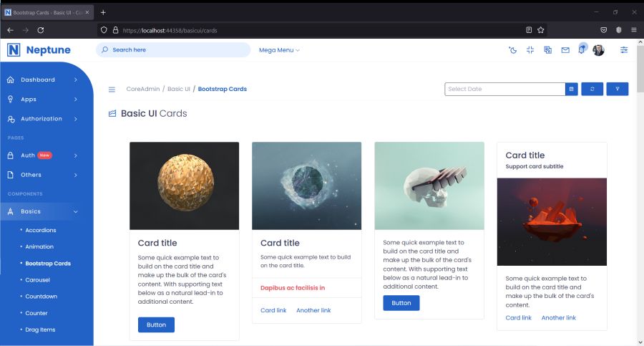Viewport: 644px width, 346px height.
Task: Click the blue filter icon button
Action: click(x=618, y=89)
